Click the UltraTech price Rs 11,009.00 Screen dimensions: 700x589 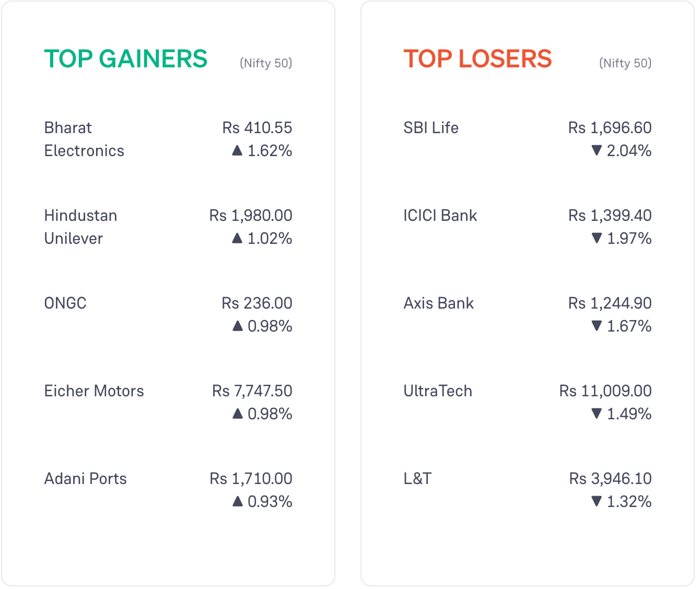coord(605,391)
